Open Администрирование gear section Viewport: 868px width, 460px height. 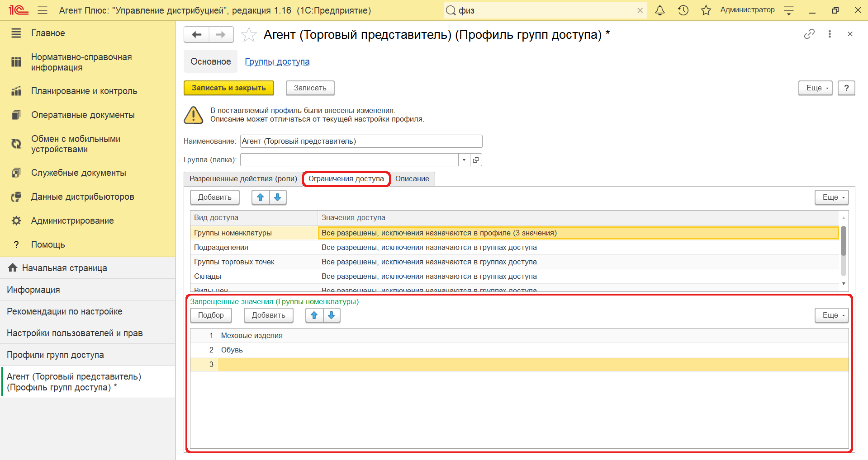(72, 221)
